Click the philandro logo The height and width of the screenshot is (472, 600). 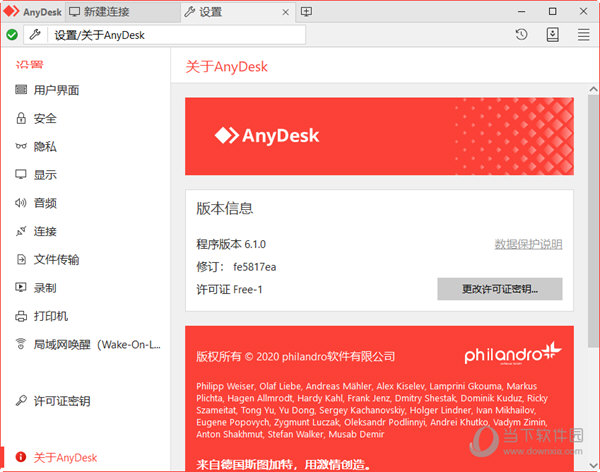pos(513,353)
